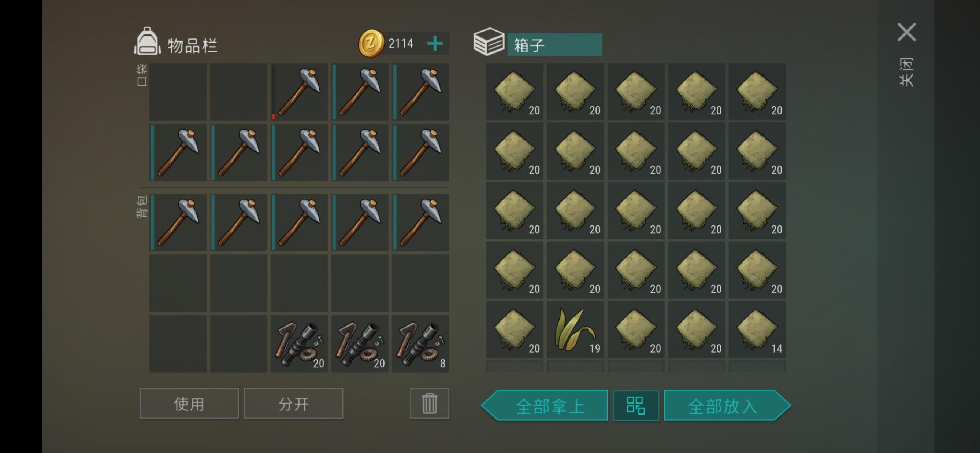
Task: Click the trash can delete icon
Action: point(430,404)
